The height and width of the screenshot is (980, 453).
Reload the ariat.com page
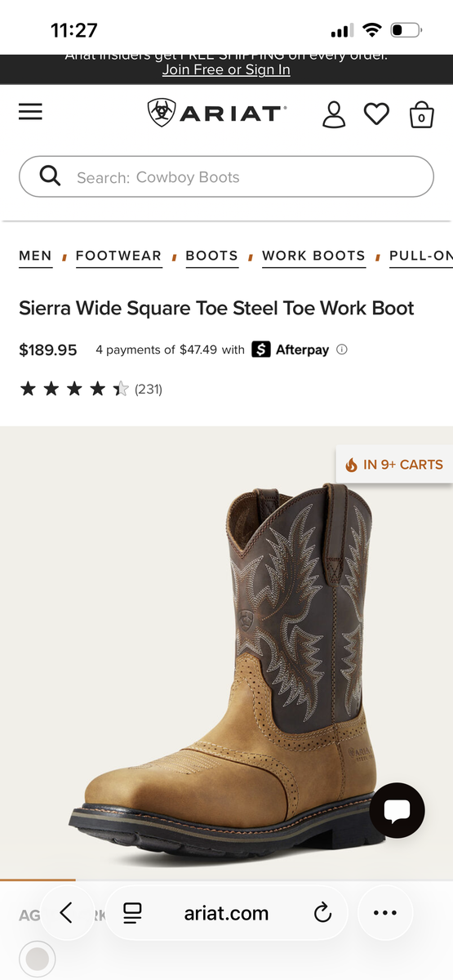point(323,912)
